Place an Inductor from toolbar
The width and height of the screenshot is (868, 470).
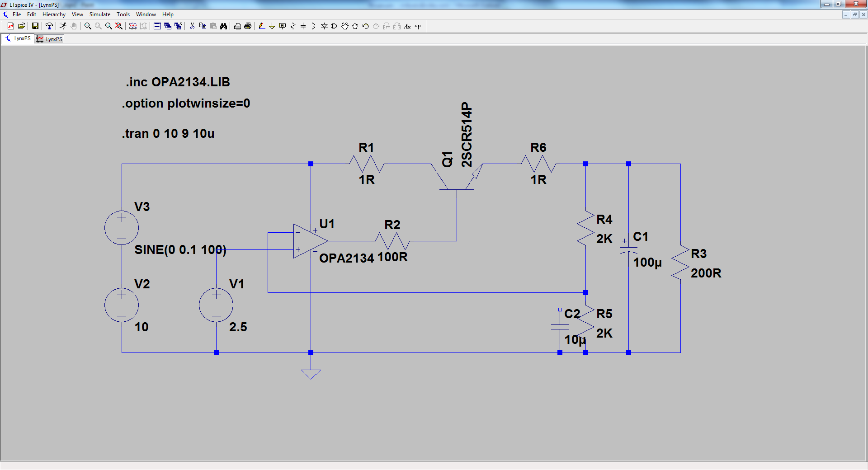click(x=314, y=26)
